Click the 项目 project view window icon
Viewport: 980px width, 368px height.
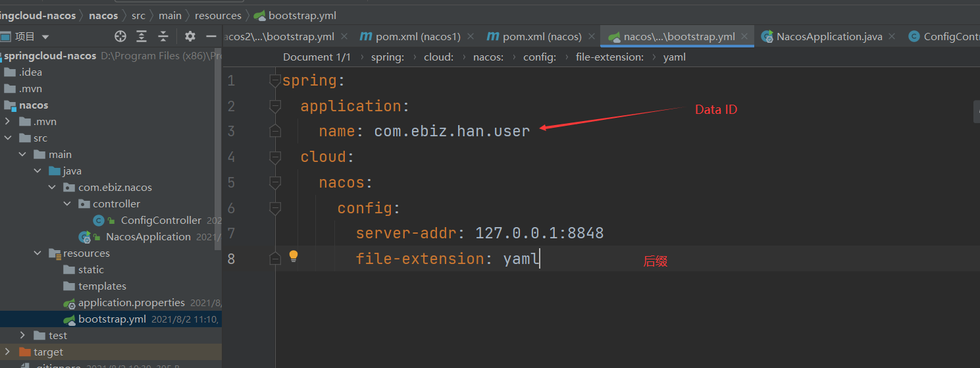click(x=5, y=36)
